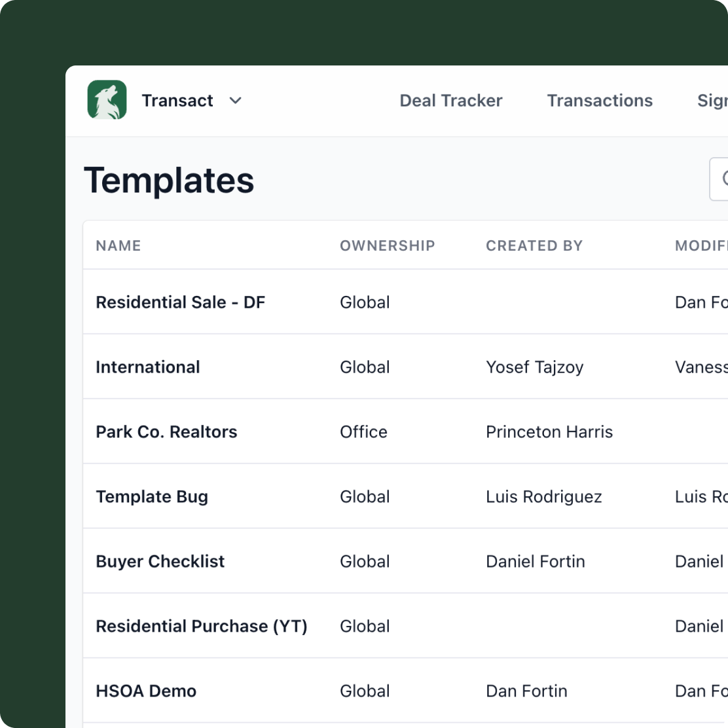
Task: Click creator name Luis Rodriguez
Action: [543, 497]
